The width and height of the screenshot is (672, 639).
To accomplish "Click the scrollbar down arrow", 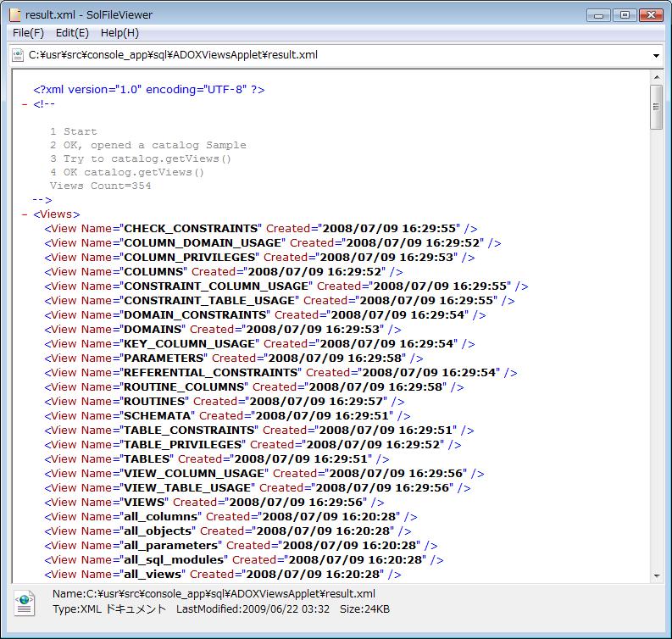I will click(657, 576).
